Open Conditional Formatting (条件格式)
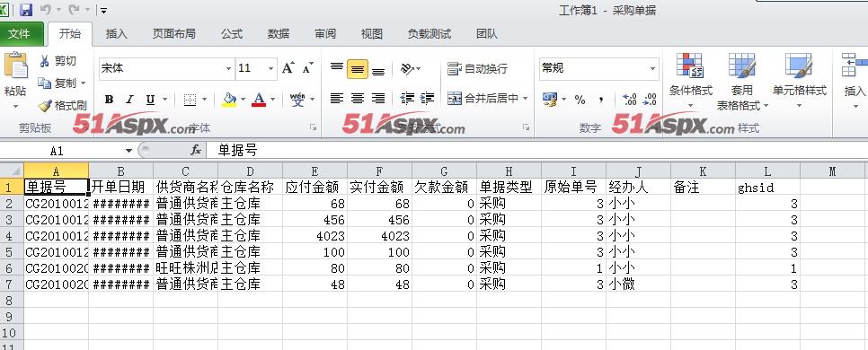Screen dimensions: 868x350 tap(690, 81)
